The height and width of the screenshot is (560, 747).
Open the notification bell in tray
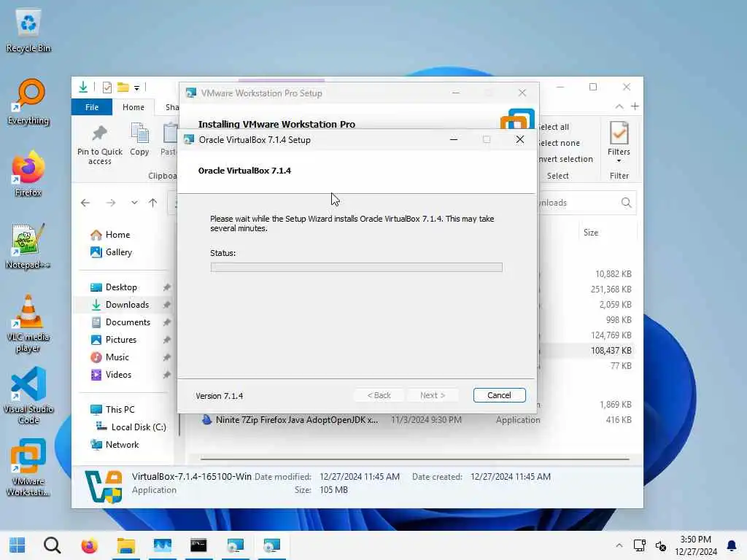(x=731, y=545)
